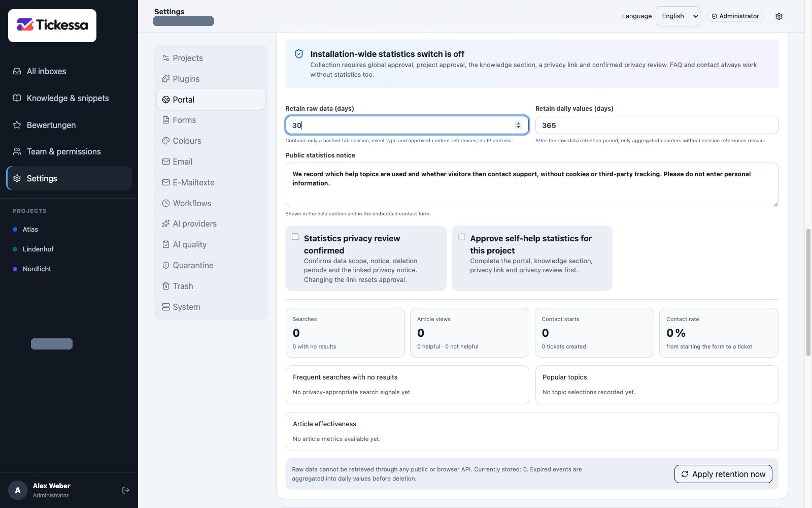
Task: Open the Portal settings section
Action: pos(211,100)
